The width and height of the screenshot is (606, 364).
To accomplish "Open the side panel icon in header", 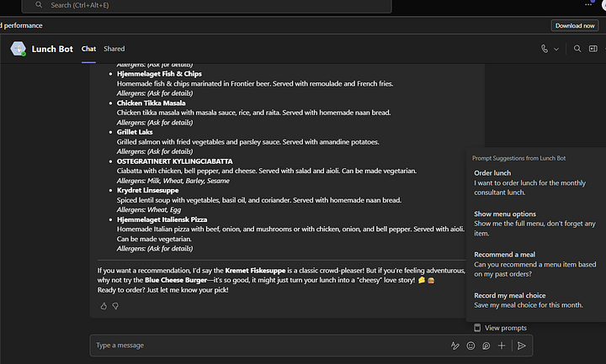I will [595, 49].
